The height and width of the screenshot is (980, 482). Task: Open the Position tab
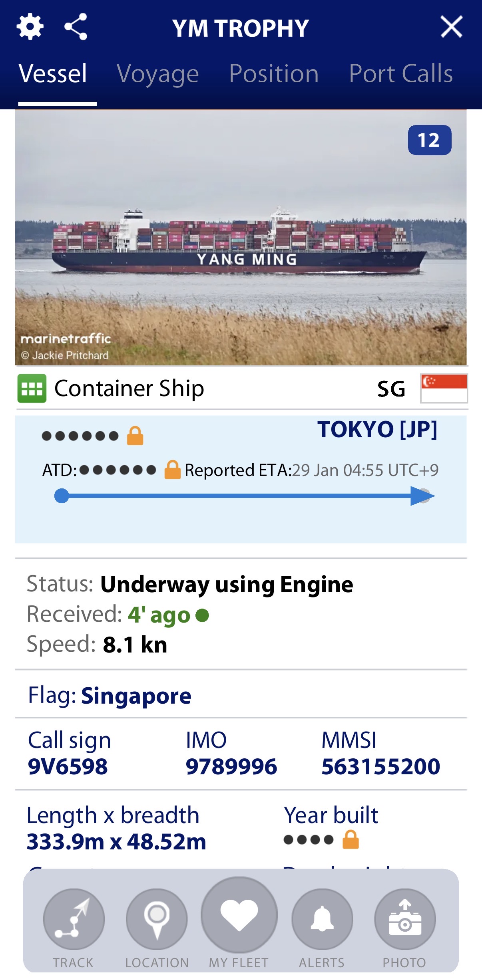(x=274, y=74)
